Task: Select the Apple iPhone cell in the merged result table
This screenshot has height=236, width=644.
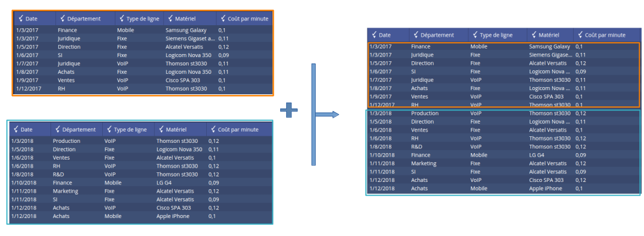Action: point(545,189)
